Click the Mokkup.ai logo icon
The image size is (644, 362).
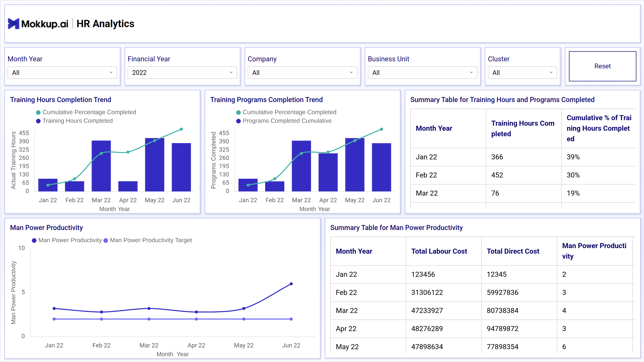(x=14, y=24)
